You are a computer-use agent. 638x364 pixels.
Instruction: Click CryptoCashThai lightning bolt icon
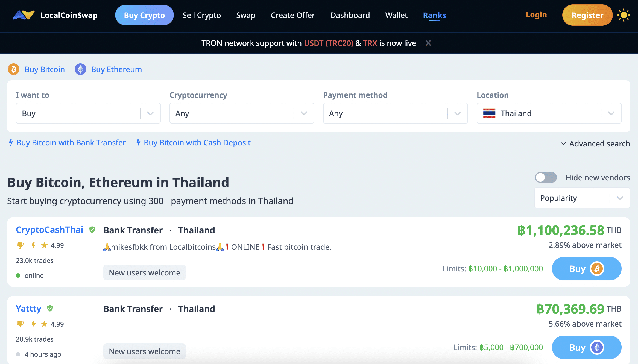point(33,245)
